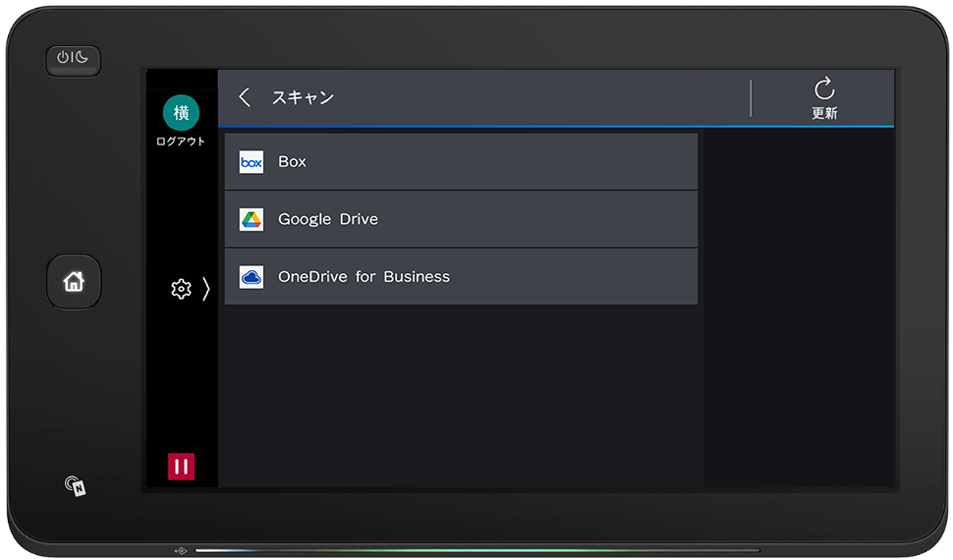Select the Google Drive icon
This screenshot has width=953, height=560.
[251, 219]
